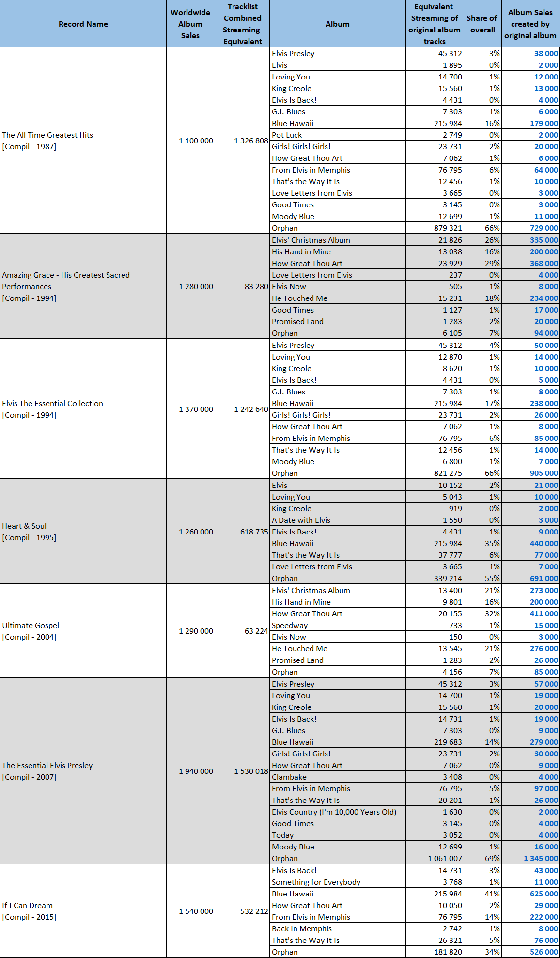Screen dimensions: 560x958
Task: Select album sales figure "411 000"
Action: point(544,613)
